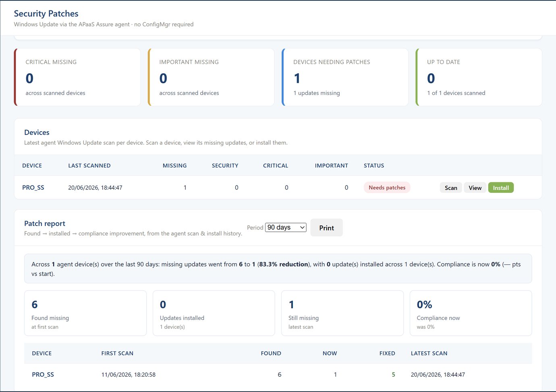Click the STATUS column header
The width and height of the screenshot is (556, 392).
pyautogui.click(x=374, y=165)
